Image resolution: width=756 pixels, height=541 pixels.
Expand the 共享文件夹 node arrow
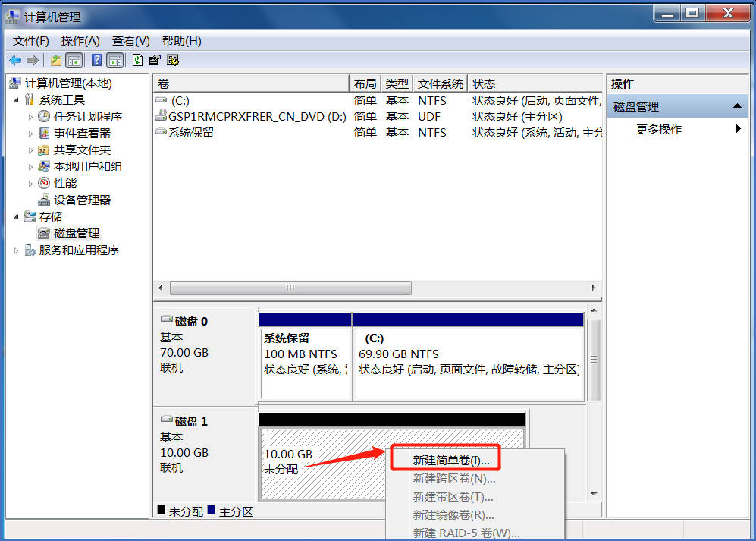[30, 150]
